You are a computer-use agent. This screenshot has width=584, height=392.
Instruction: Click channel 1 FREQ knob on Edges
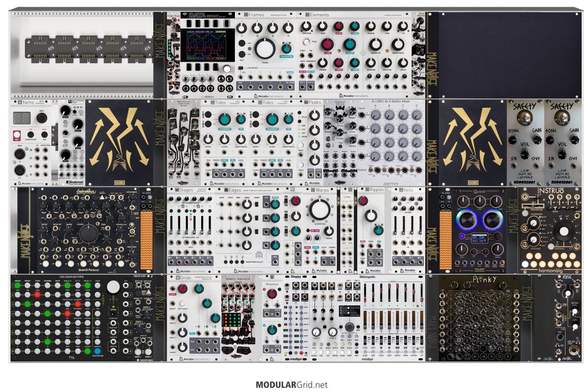coord(247,204)
